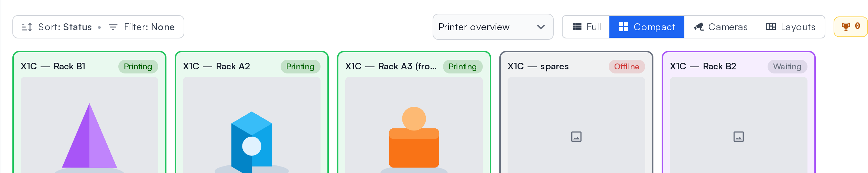Click spares placeholder image icon
This screenshot has width=868, height=173.
[576, 137]
